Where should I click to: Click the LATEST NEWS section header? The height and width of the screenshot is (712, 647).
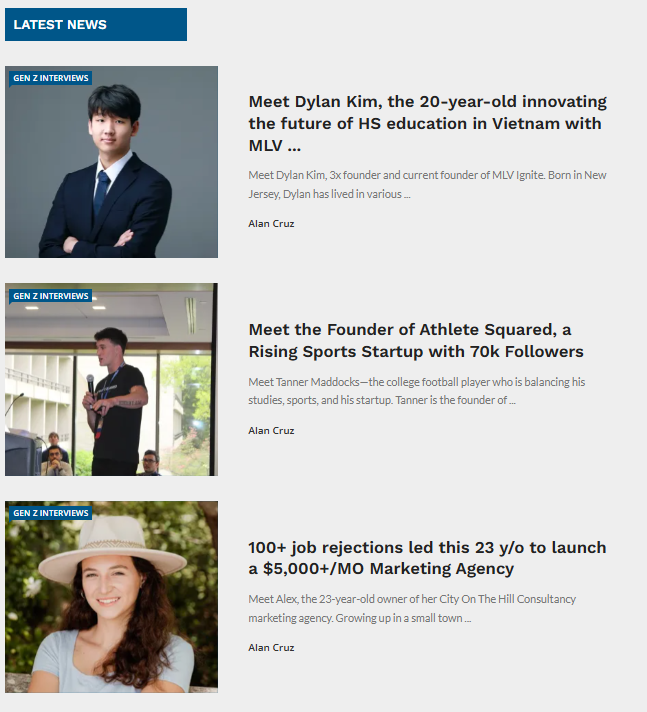point(96,25)
